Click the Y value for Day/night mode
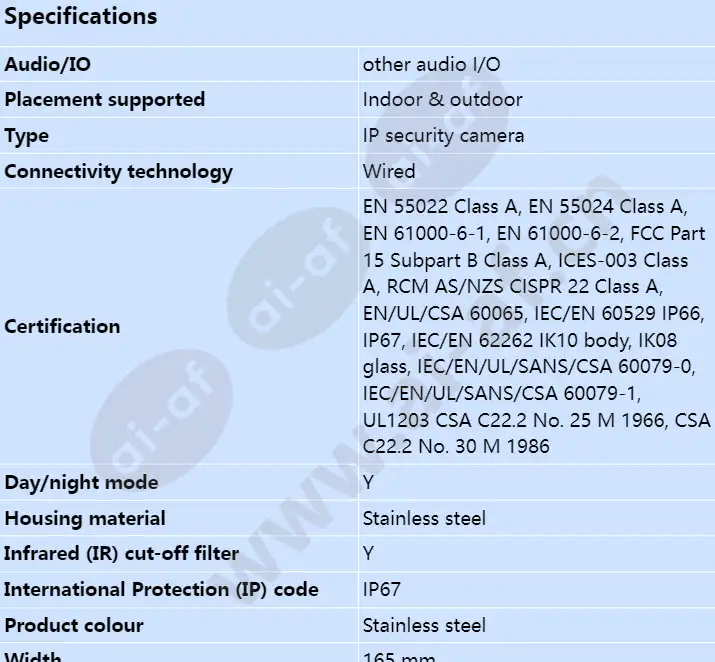 pyautogui.click(x=368, y=482)
